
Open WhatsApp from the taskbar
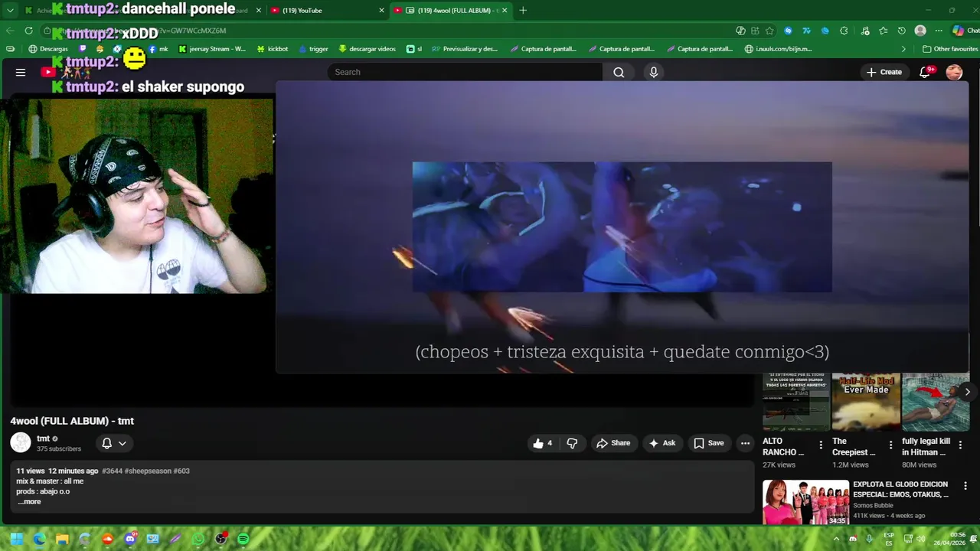(x=198, y=539)
